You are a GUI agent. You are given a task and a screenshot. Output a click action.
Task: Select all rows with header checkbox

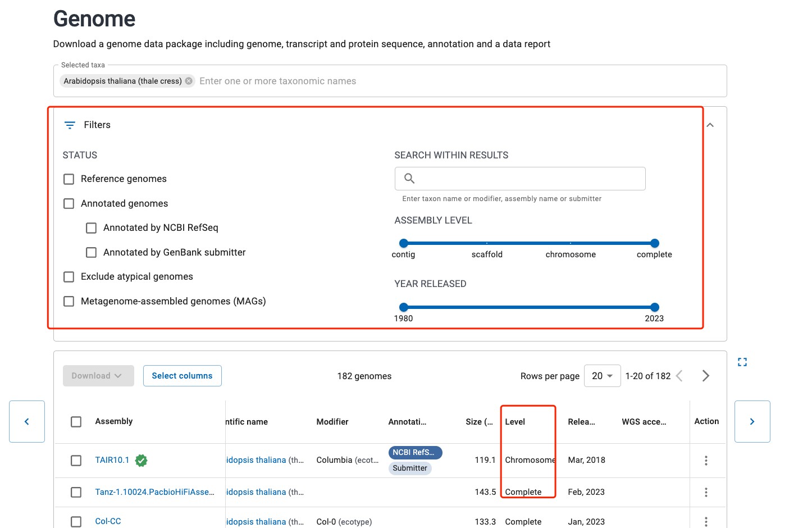pyautogui.click(x=76, y=422)
